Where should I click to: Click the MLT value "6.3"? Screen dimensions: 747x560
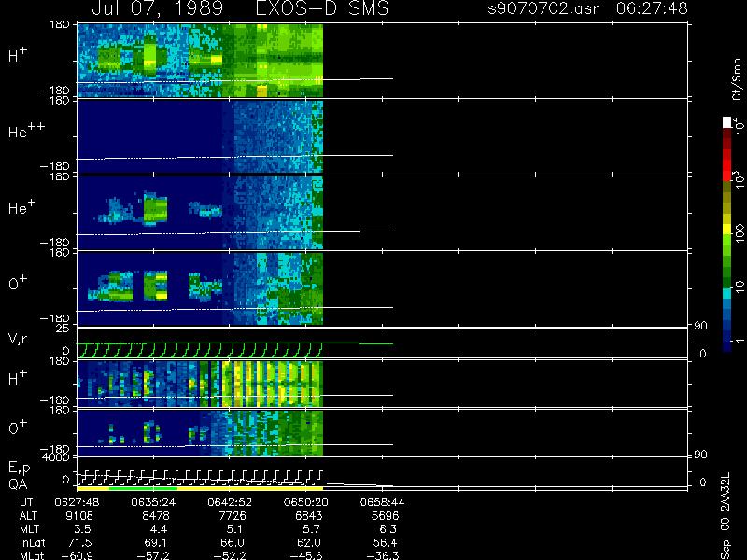pyautogui.click(x=387, y=529)
